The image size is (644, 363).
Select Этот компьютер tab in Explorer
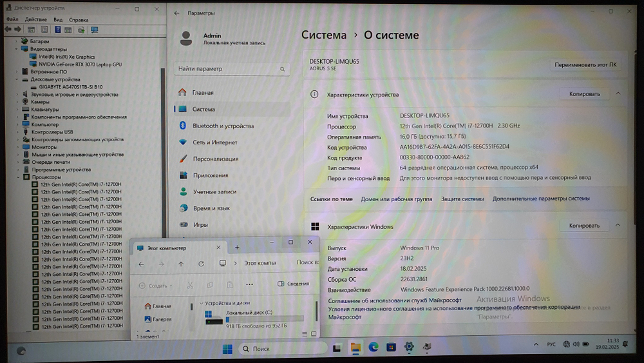178,248
